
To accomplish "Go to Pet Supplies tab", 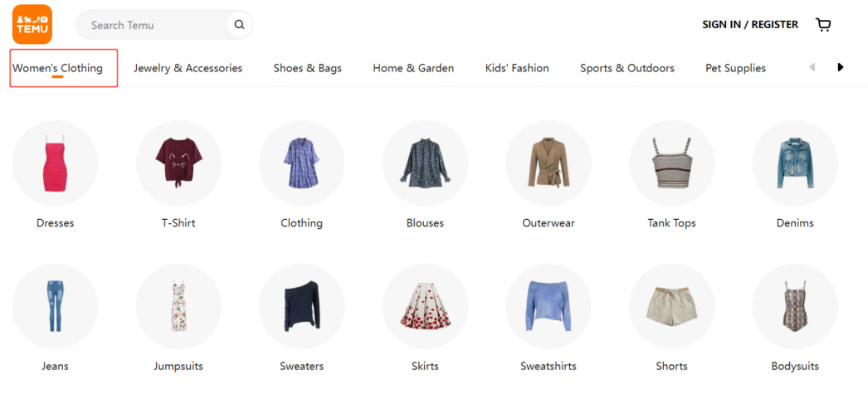I will [736, 68].
